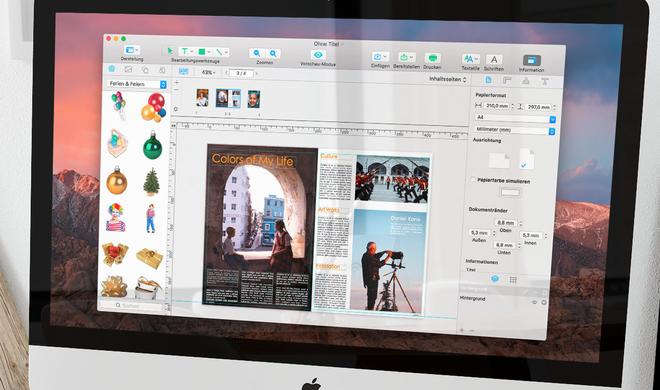Choose the gold gift box clipart
This screenshot has height=390, width=660.
tap(149, 258)
